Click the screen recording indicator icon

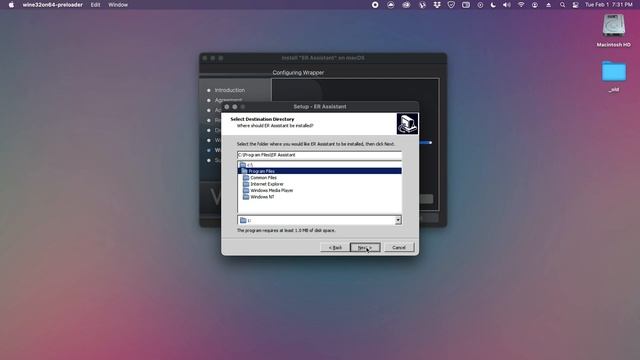pos(375,5)
